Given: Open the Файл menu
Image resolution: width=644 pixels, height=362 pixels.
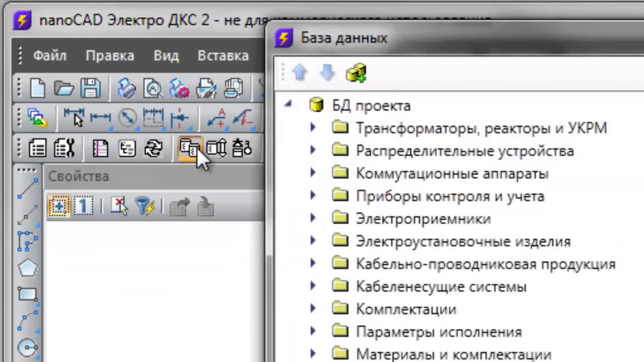Looking at the screenshot, I should click(50, 55).
